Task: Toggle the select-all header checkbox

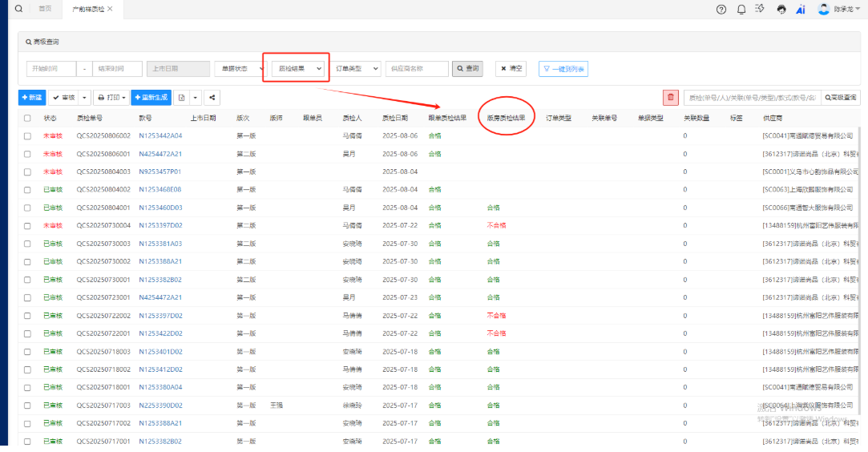Action: pyautogui.click(x=27, y=118)
